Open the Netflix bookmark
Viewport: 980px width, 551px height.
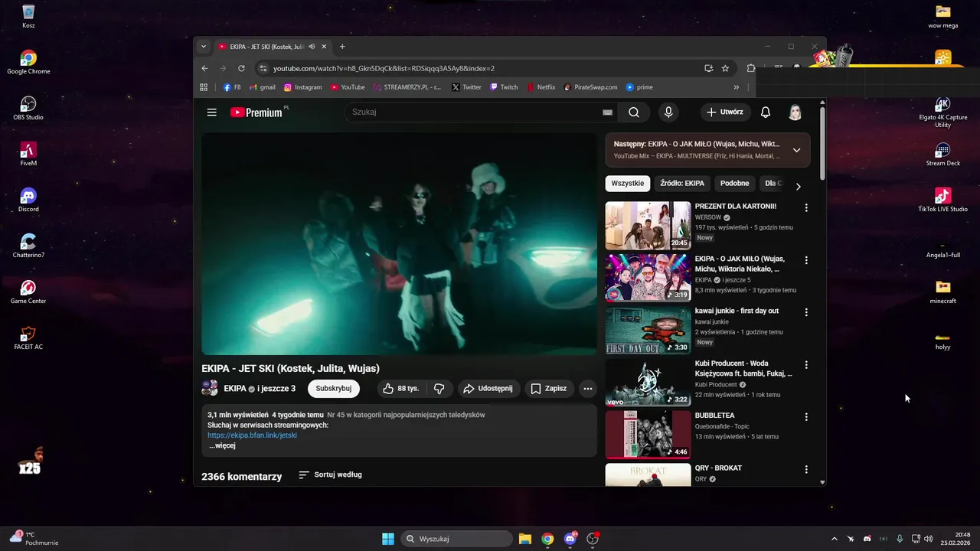pos(541,87)
